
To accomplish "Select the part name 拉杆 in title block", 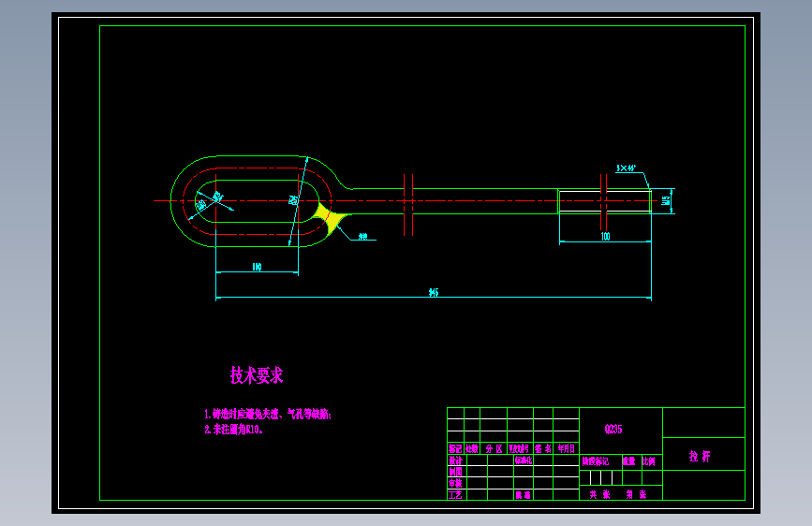I will point(700,456).
